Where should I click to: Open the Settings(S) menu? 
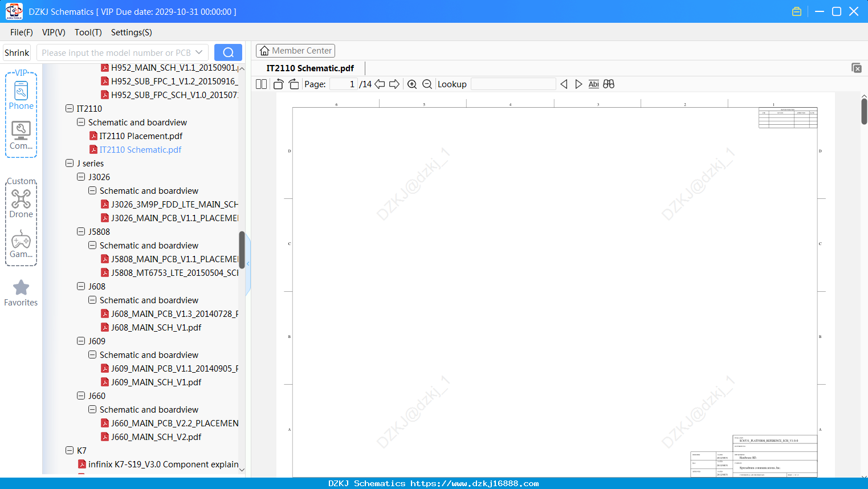pyautogui.click(x=132, y=32)
